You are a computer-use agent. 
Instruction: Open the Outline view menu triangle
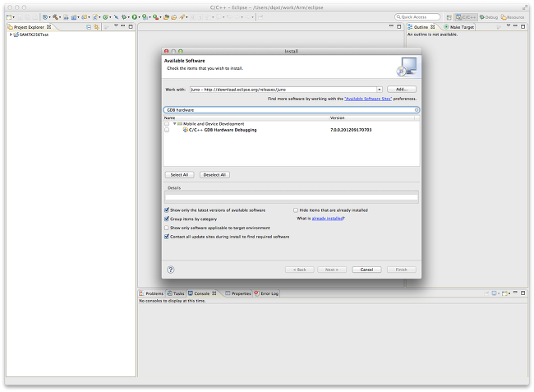(x=508, y=25)
